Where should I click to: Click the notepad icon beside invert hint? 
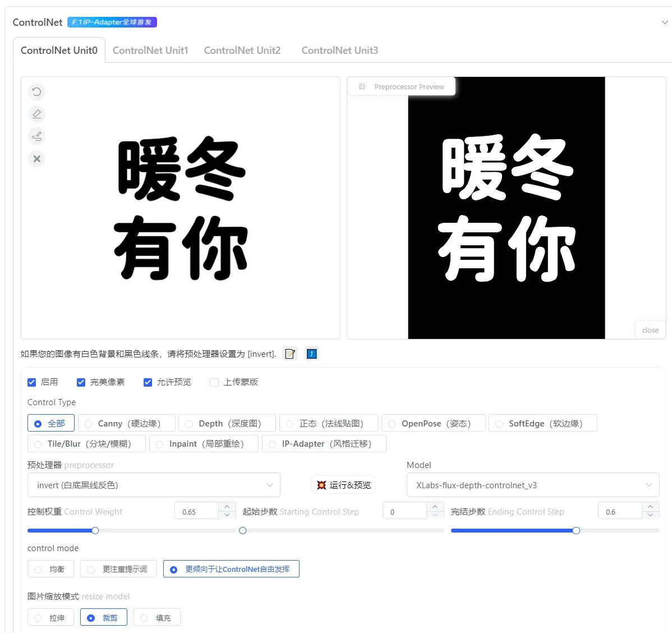pyautogui.click(x=290, y=354)
